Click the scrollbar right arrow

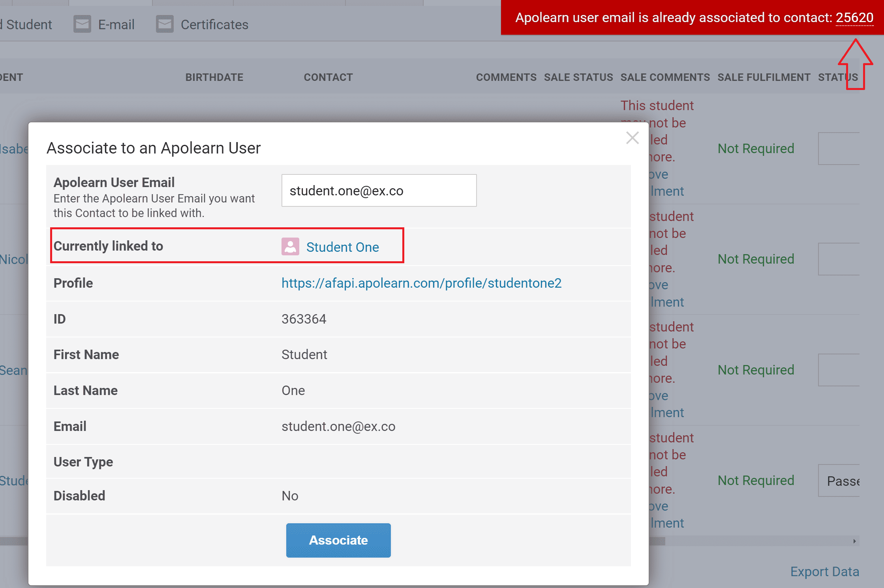pos(854,541)
